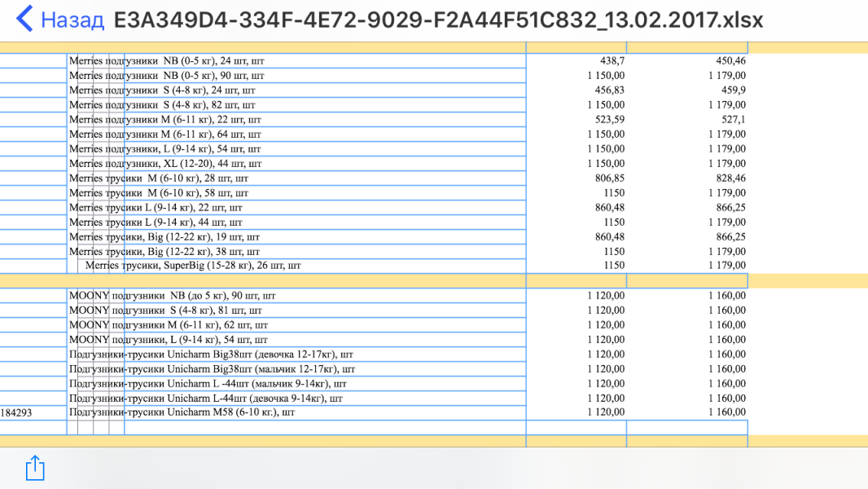
Task: Select row Merries подгузники, XL (12-20), 44 шт
Action: tap(165, 164)
